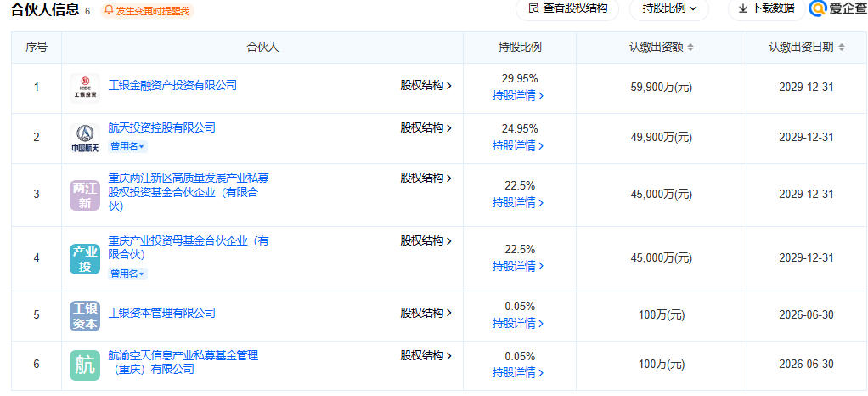Screen dimensions: 868x396
Task: Open 持股详情 for 工银金融资产投资有限公司
Action: click(518, 96)
